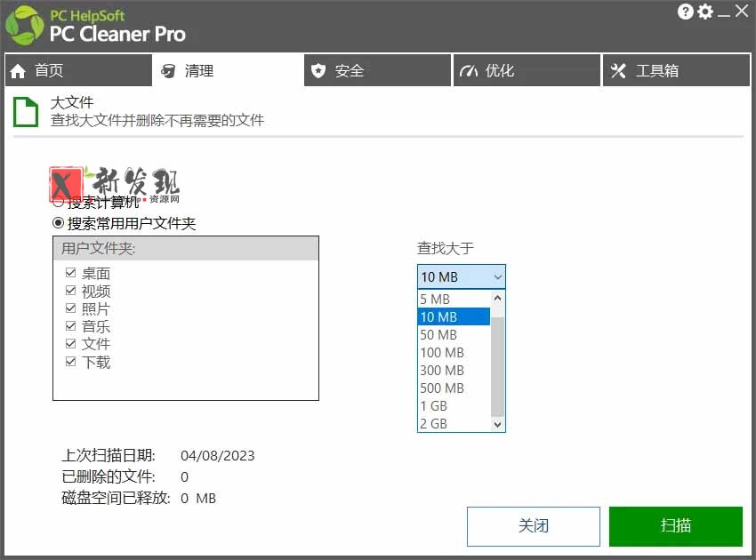Click the cleaning icon on 清理 tab
This screenshot has height=560, width=756.
coord(168,71)
